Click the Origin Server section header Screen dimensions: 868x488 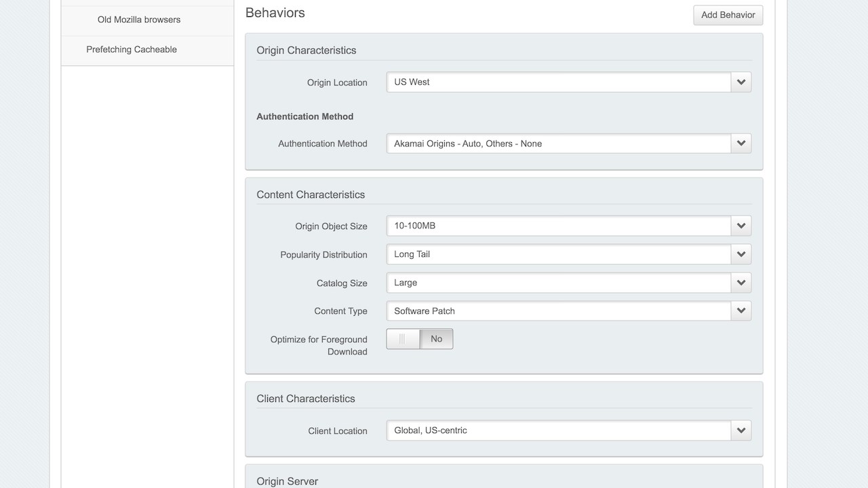pos(287,481)
